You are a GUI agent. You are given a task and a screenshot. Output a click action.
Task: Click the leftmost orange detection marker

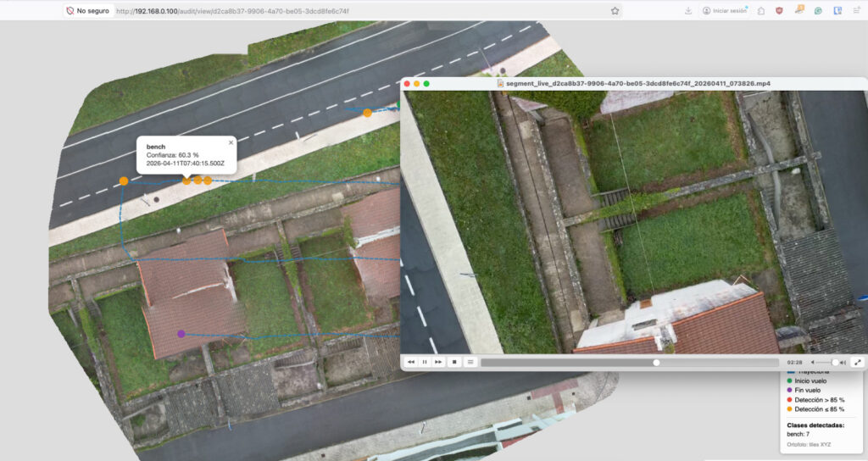point(124,181)
